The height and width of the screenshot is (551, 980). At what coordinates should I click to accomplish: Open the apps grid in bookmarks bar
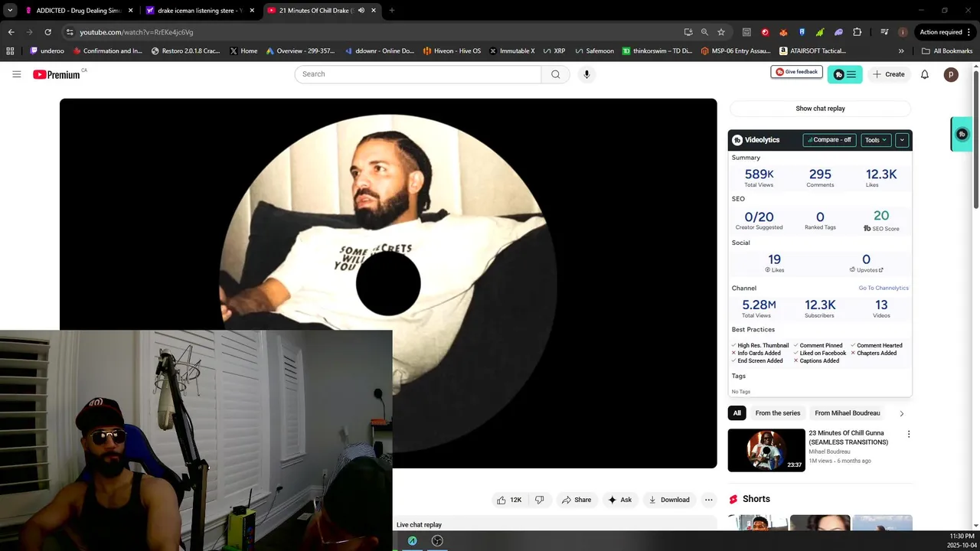point(10,51)
